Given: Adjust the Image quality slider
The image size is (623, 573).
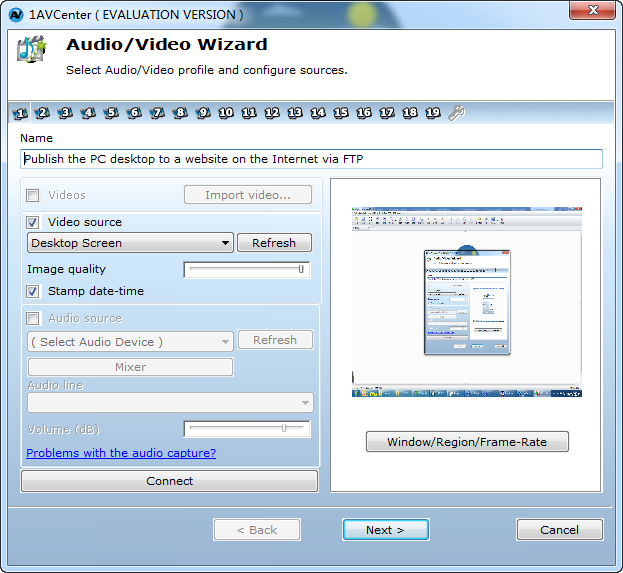Looking at the screenshot, I should tap(246, 269).
